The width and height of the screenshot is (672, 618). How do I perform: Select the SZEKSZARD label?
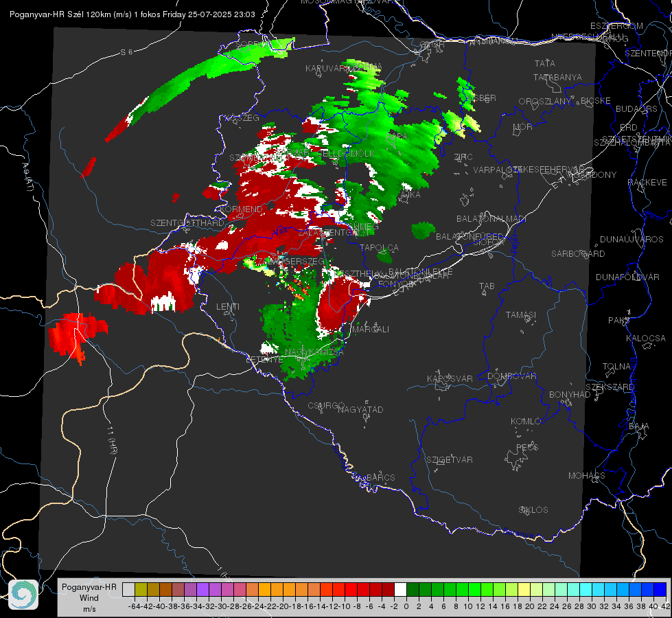(x=610, y=387)
